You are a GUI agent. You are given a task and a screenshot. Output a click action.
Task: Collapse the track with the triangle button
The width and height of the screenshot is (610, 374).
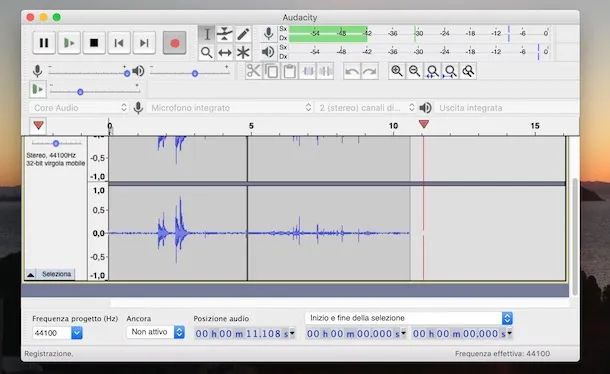pos(31,274)
